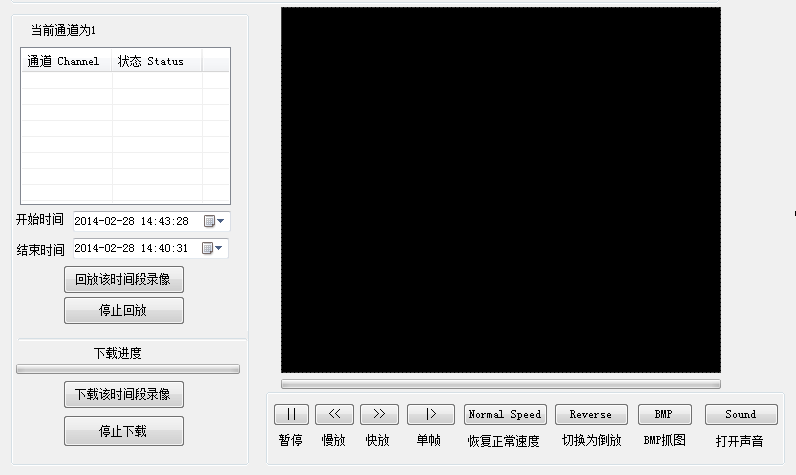Click the pause playback button
The height and width of the screenshot is (475, 796).
(x=291, y=414)
